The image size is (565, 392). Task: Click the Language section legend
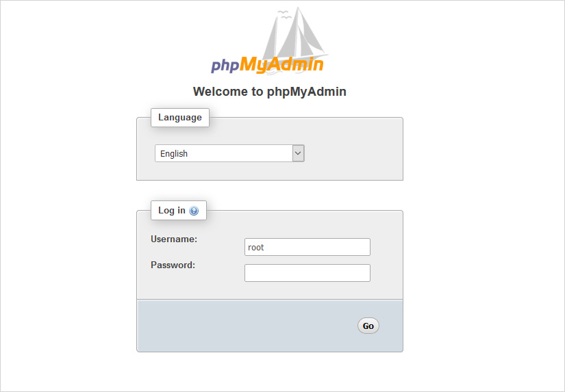[180, 118]
